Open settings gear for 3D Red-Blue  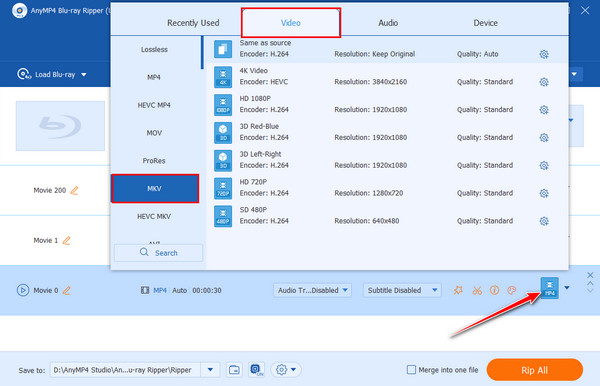coord(544,138)
